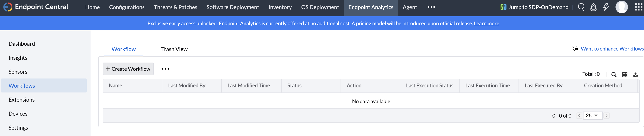The height and width of the screenshot is (136, 644).
Task: Open more navigation items ellipsis in top bar
Action: 431,7
